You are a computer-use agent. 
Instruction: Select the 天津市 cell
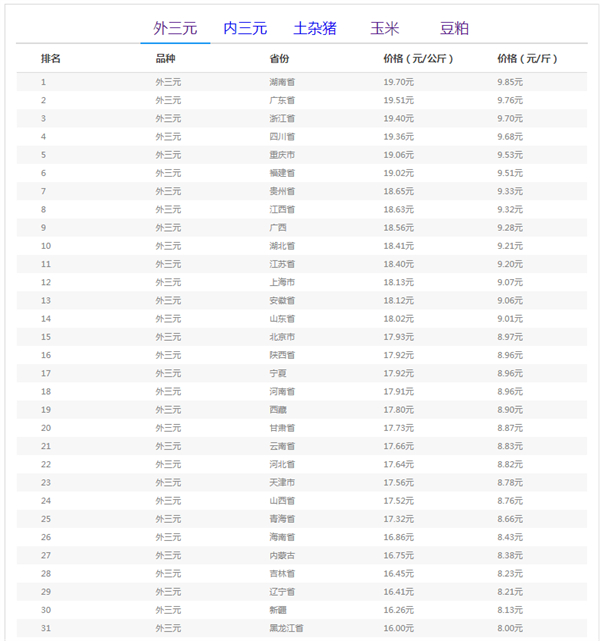282,482
